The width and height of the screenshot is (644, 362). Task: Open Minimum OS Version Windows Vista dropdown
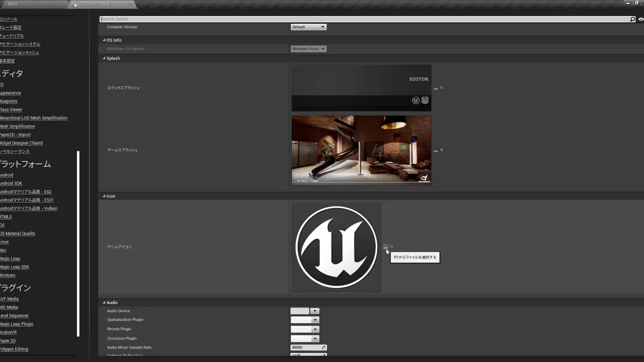pos(308,49)
